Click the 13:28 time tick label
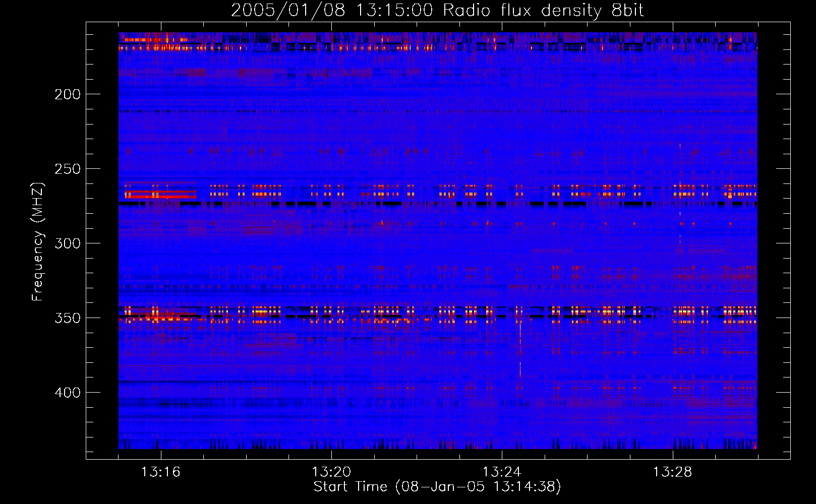The width and height of the screenshot is (816, 504). tap(672, 472)
